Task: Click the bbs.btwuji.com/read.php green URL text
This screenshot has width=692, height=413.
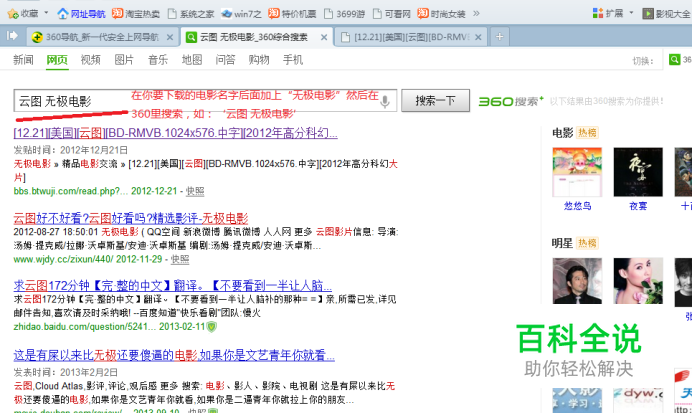Action: coord(71,191)
